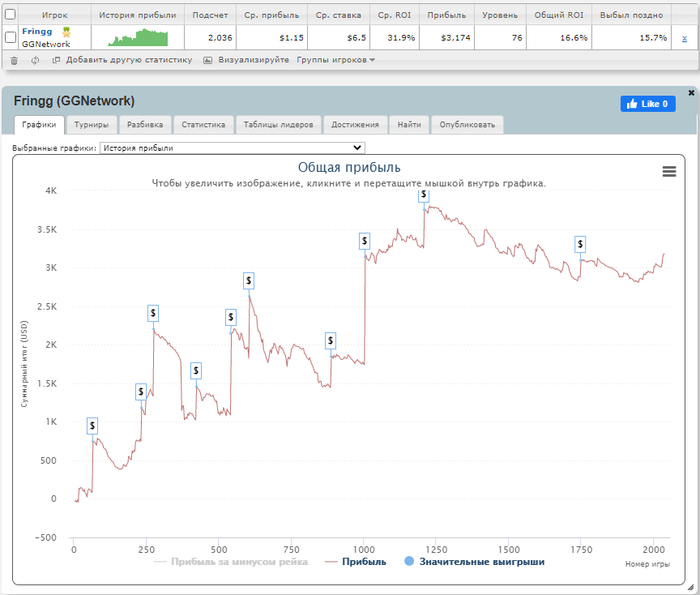Image resolution: width=700 pixels, height=595 pixels.
Task: Click the 2,036 count value
Action: click(220, 38)
